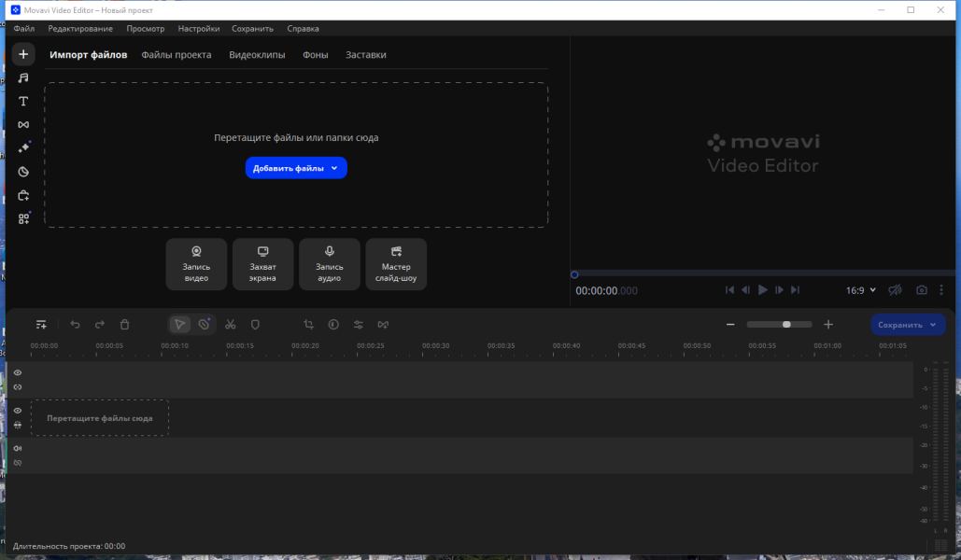Switch to the Фоны tab
Screen dimensions: 961x560
coord(315,54)
